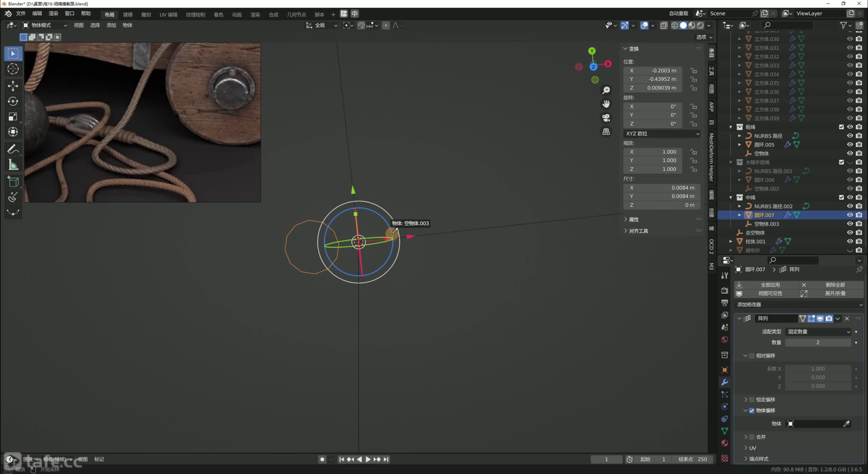The image size is (868, 474).
Task: Activate the Select Box tool
Action: click(x=13, y=53)
